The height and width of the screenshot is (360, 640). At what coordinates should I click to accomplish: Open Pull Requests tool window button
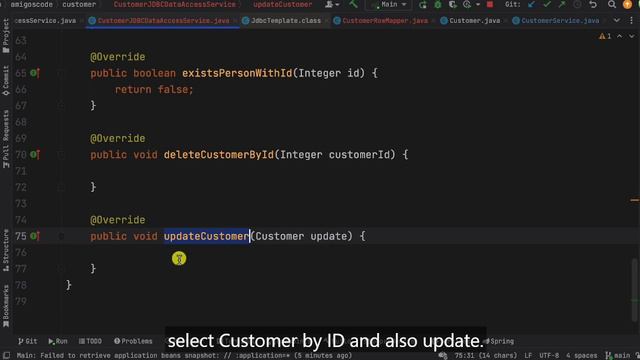pyautogui.click(x=6, y=139)
